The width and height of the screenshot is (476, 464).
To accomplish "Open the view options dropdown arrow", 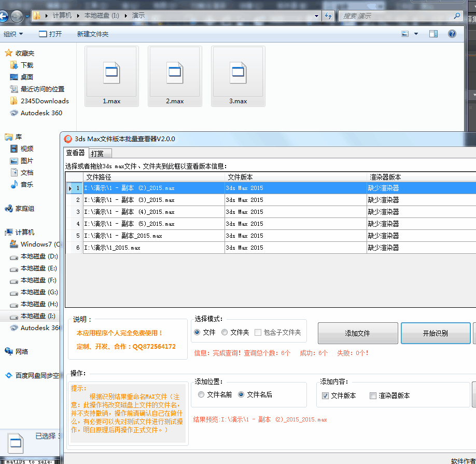I will click(x=416, y=34).
